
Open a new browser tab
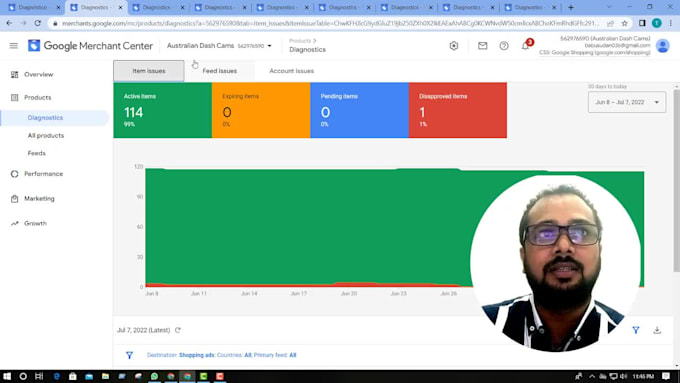571,7
